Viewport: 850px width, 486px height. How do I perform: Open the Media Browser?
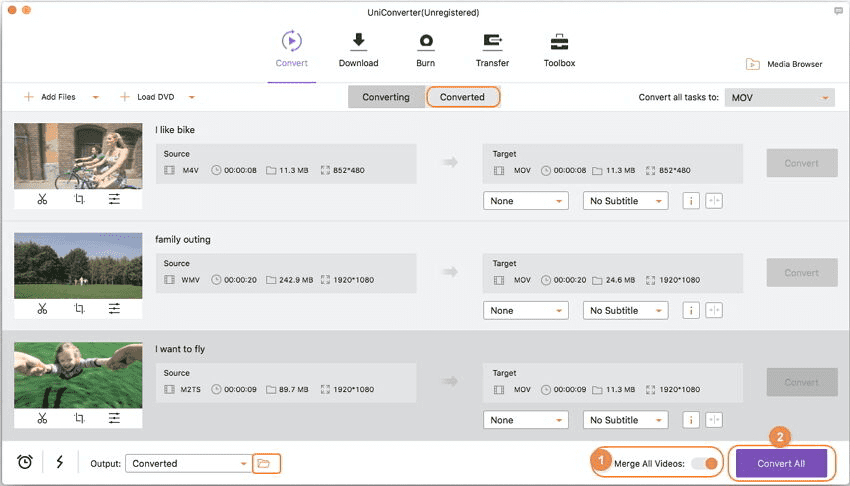(x=784, y=64)
